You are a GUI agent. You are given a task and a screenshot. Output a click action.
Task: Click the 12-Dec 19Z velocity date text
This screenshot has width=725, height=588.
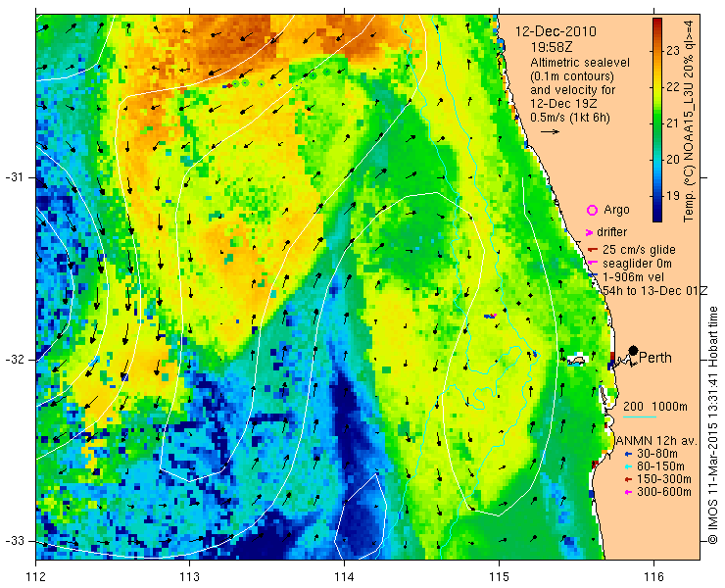pyautogui.click(x=563, y=104)
